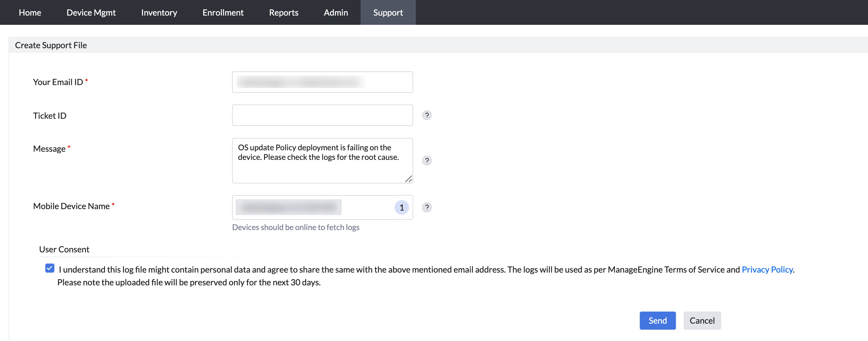Click the 'Your Email ID' label
Viewport: 868px width, 341px height.
click(58, 82)
